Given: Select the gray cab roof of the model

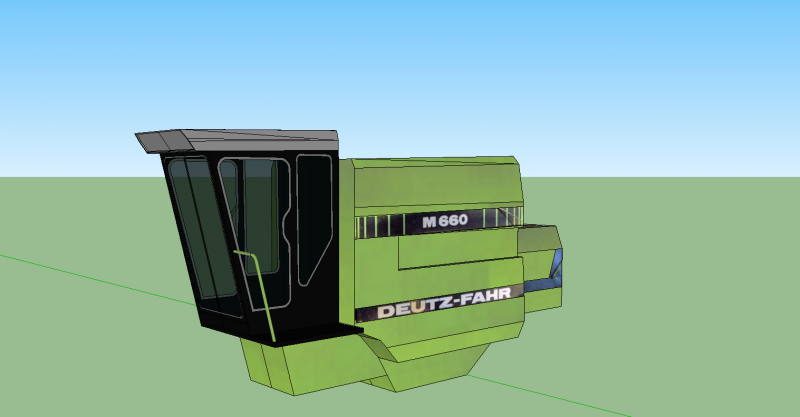Looking at the screenshot, I should click(x=237, y=140).
